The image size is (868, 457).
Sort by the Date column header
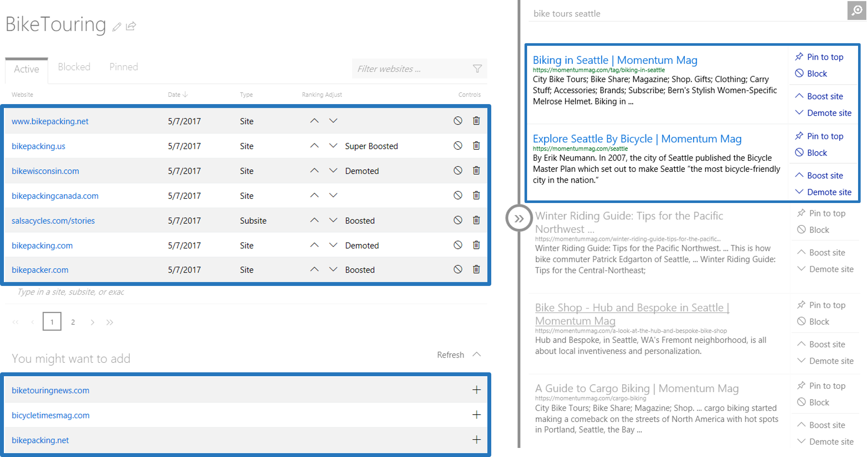pyautogui.click(x=178, y=95)
